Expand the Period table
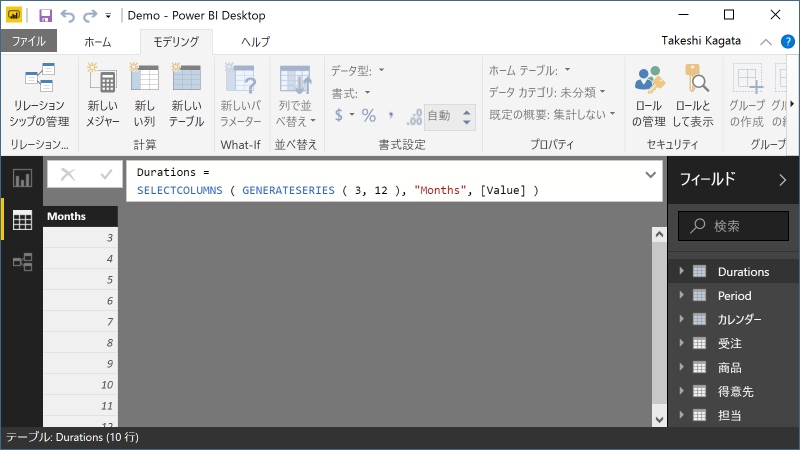The image size is (800, 450). pos(682,295)
